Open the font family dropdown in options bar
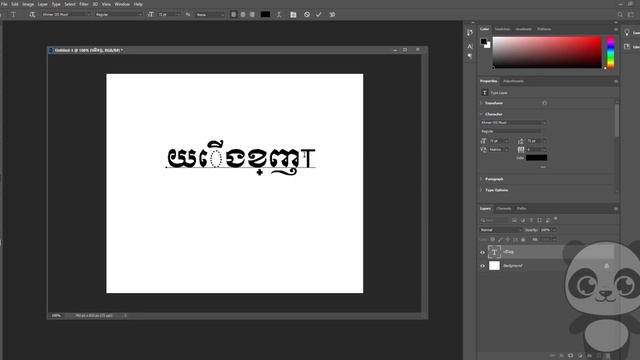The height and width of the screenshot is (360, 640). pyautogui.click(x=66, y=14)
